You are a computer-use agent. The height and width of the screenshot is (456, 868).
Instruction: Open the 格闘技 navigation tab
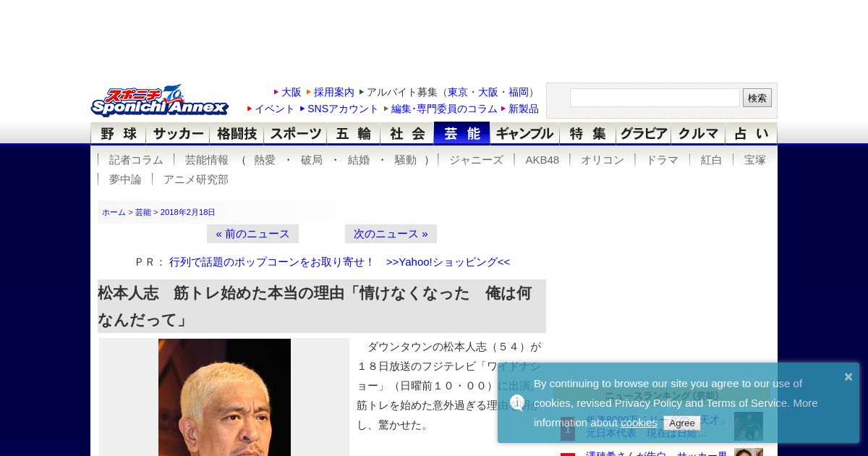pos(237,133)
